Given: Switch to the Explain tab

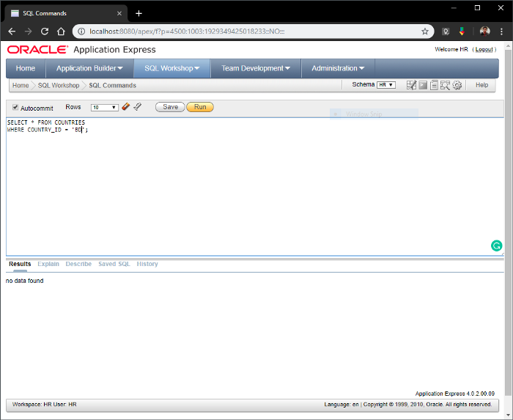Looking at the screenshot, I should [x=48, y=264].
